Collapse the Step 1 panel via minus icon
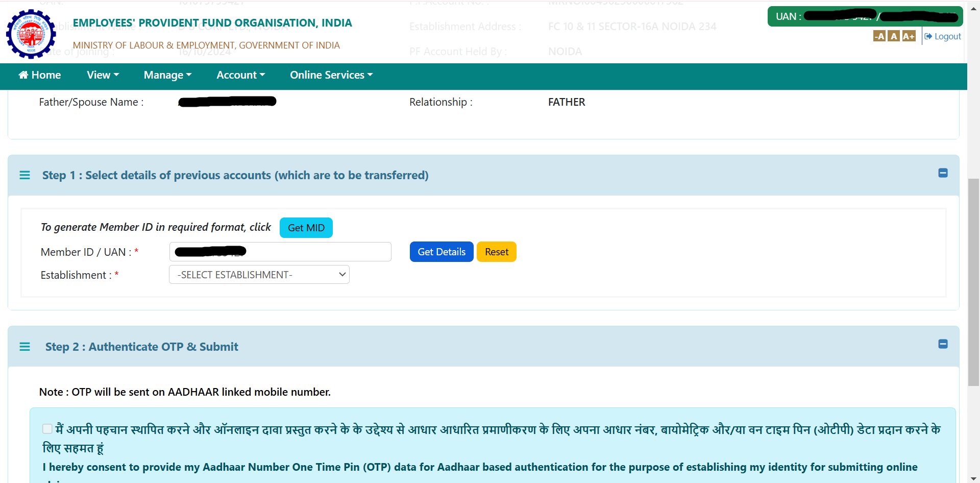Image resolution: width=980 pixels, height=483 pixels. (943, 173)
